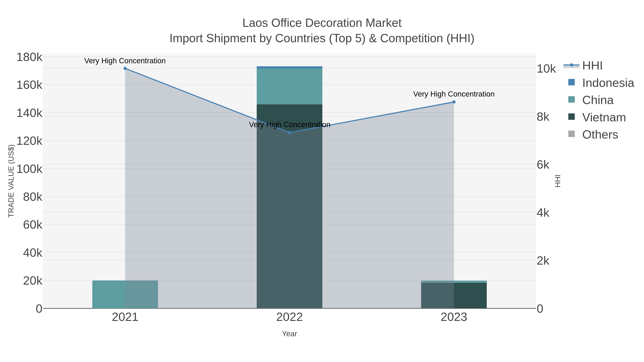The height and width of the screenshot is (362, 644).
Task: Click the 160k left axis tick
Action: pos(29,85)
